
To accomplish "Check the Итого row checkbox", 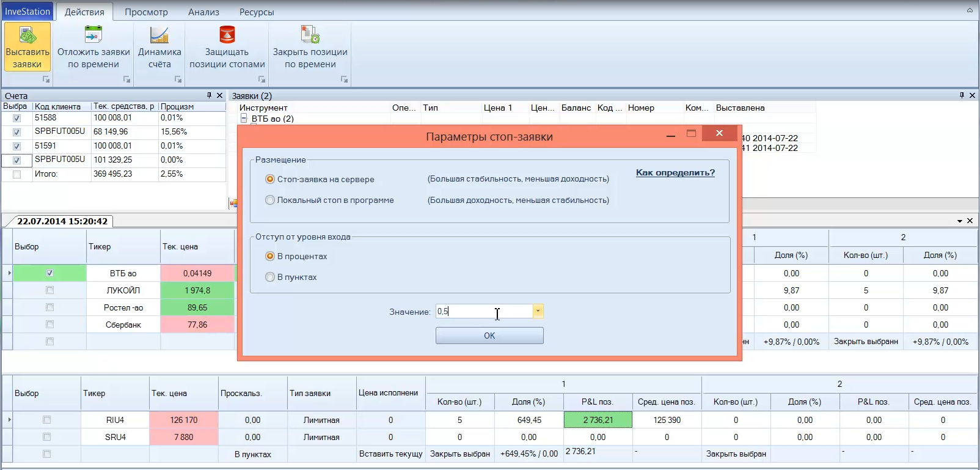I will click(x=17, y=175).
